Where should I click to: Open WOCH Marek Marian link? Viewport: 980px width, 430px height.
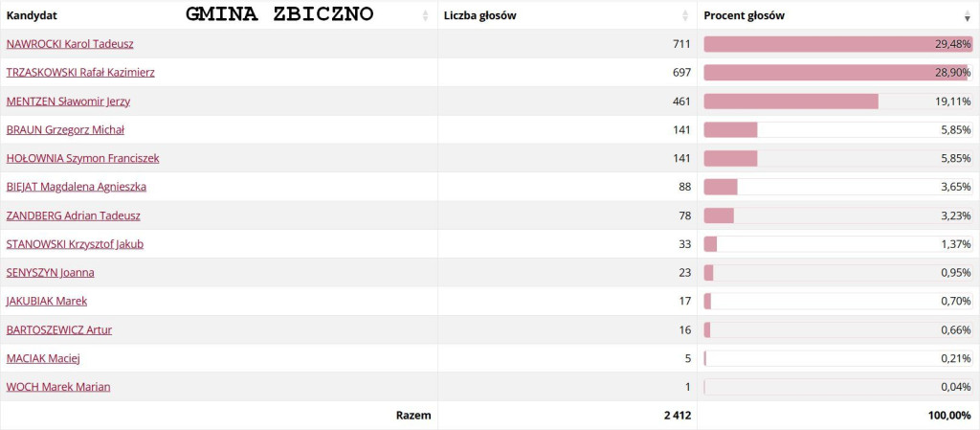pyautogui.click(x=58, y=387)
